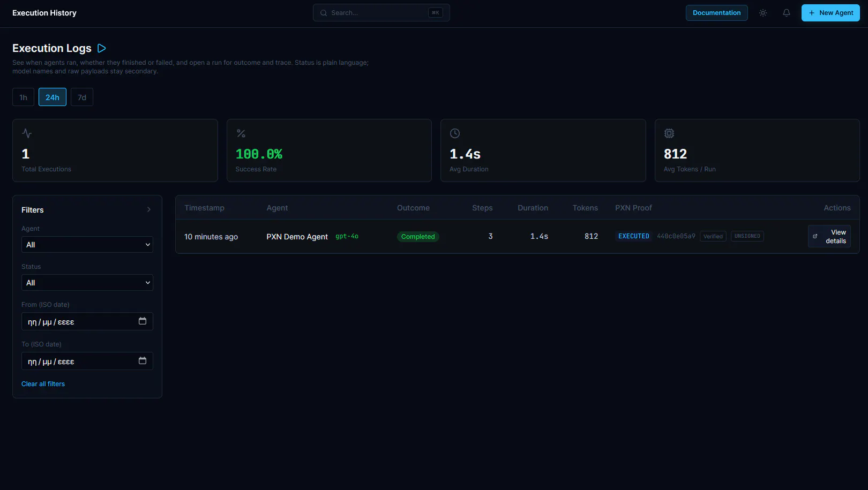The width and height of the screenshot is (868, 490).
Task: Click the play icon beside Execution Logs
Action: (102, 48)
